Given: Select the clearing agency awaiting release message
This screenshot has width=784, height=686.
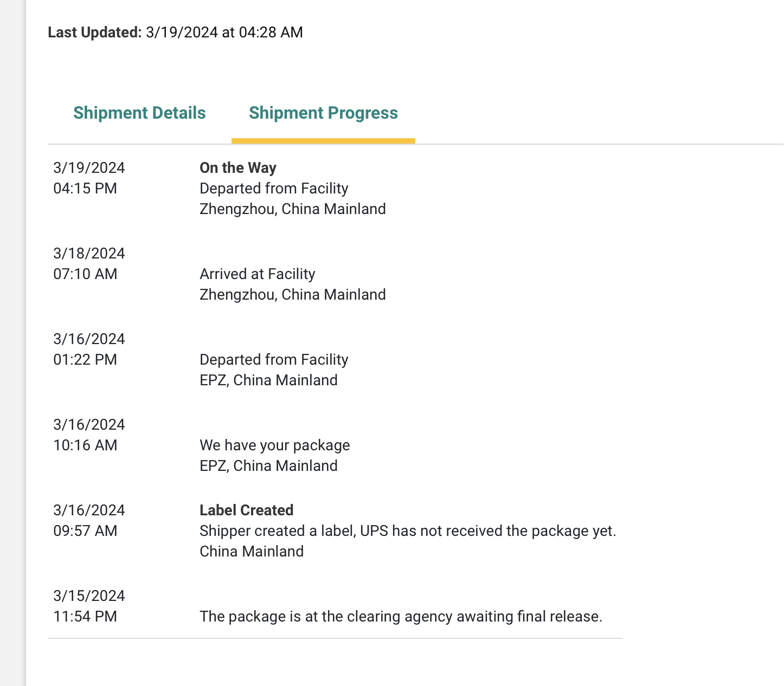Looking at the screenshot, I should [401, 617].
